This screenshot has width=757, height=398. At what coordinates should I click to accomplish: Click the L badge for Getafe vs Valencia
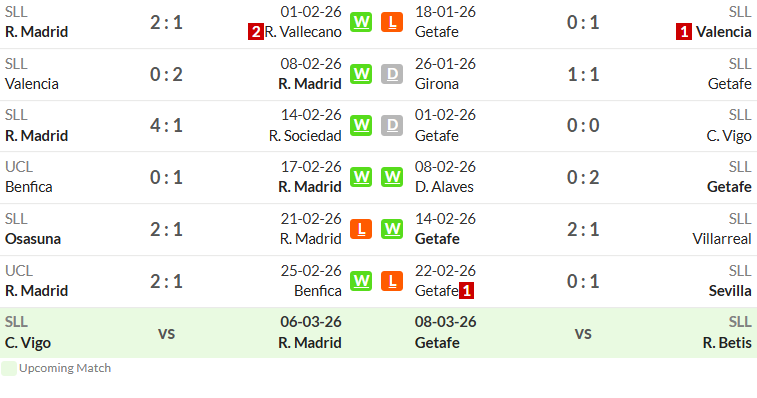point(392,22)
